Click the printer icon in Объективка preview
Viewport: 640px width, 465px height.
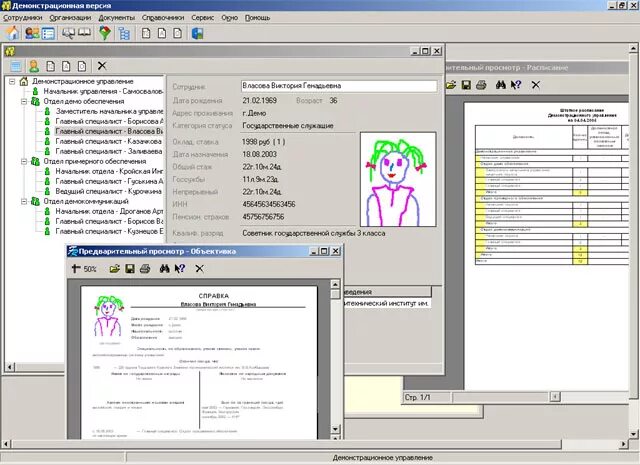tap(145, 269)
